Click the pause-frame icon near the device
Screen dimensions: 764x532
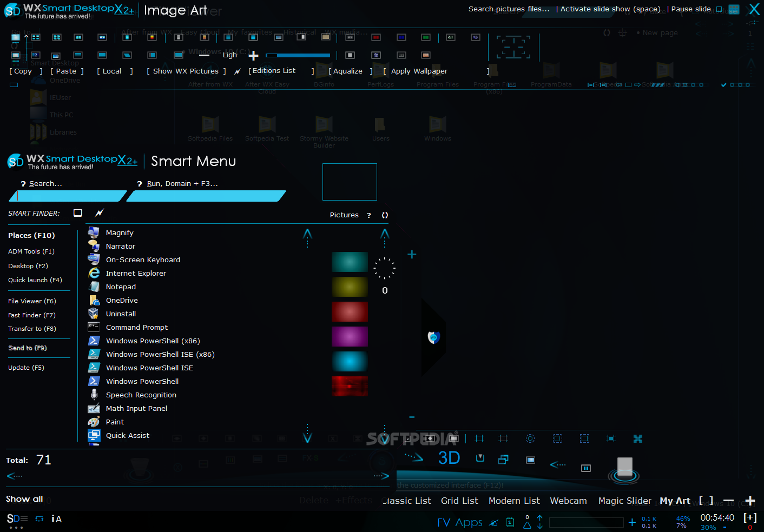[x=586, y=468]
